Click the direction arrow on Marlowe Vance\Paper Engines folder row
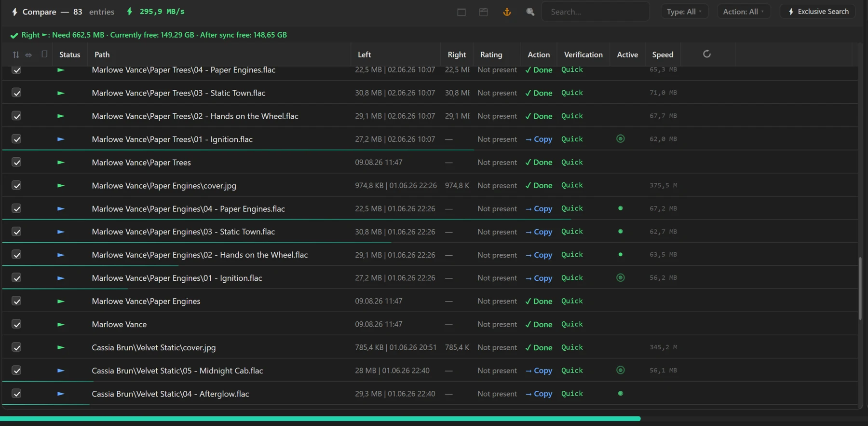Viewport: 868px width, 426px height. 61,302
